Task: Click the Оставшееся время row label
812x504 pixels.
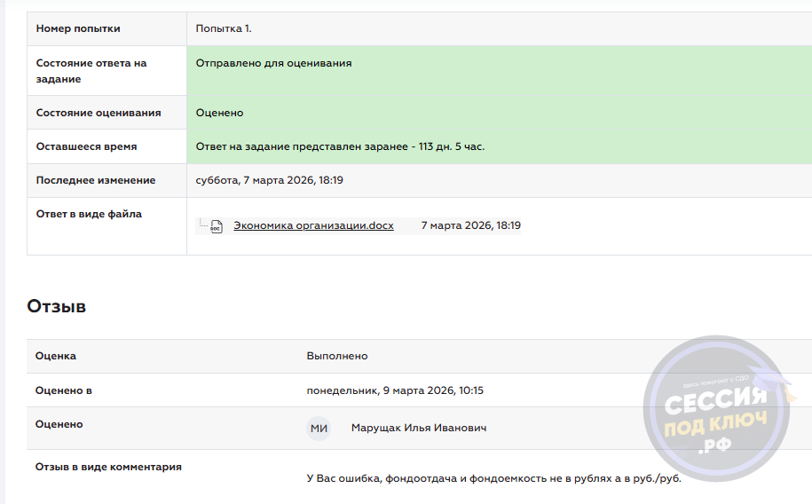Action: point(86,146)
